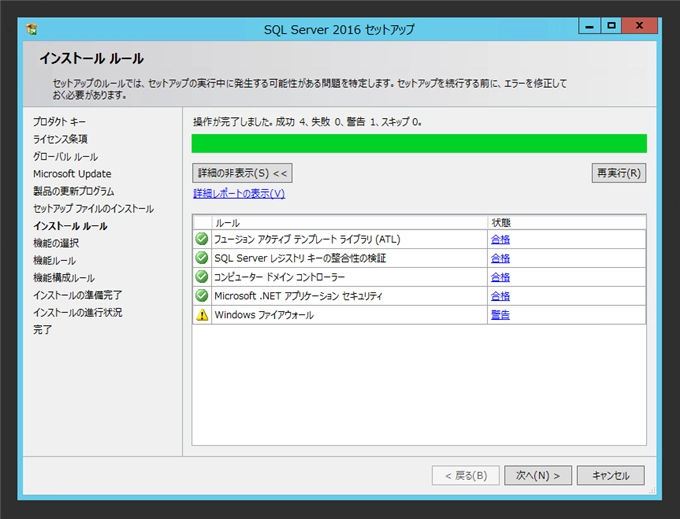
Task: Click green check icon for フュージョン アクティブ テンプレート ライブラリ row
Action: pyautogui.click(x=202, y=238)
